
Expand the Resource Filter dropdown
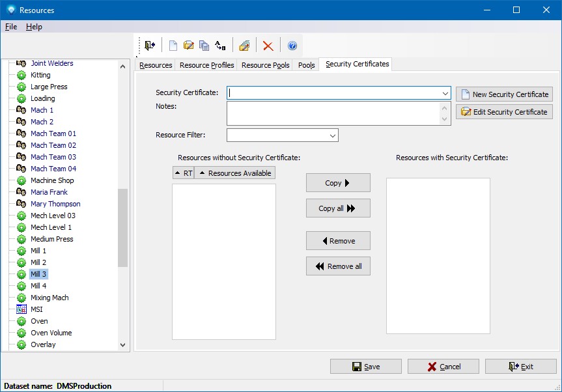click(x=333, y=135)
